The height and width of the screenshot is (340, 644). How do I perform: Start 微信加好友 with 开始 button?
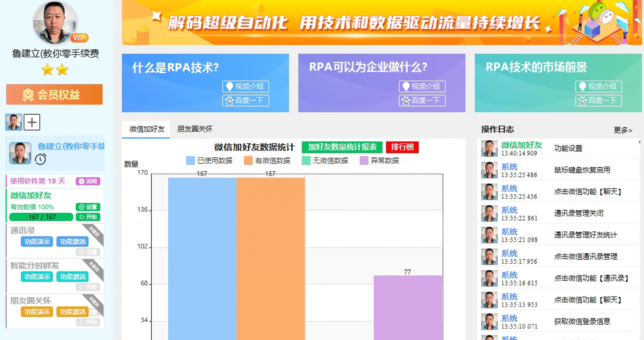pos(88,217)
